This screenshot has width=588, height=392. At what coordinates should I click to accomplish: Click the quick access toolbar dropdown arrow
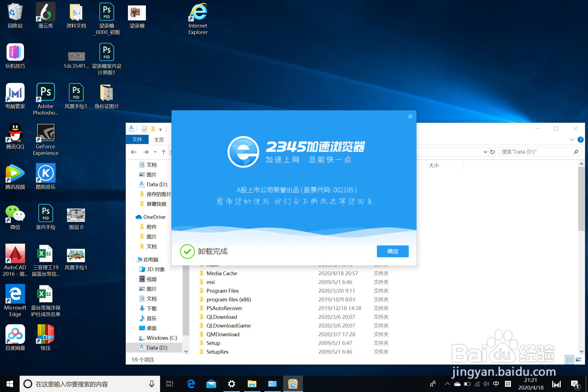click(161, 129)
